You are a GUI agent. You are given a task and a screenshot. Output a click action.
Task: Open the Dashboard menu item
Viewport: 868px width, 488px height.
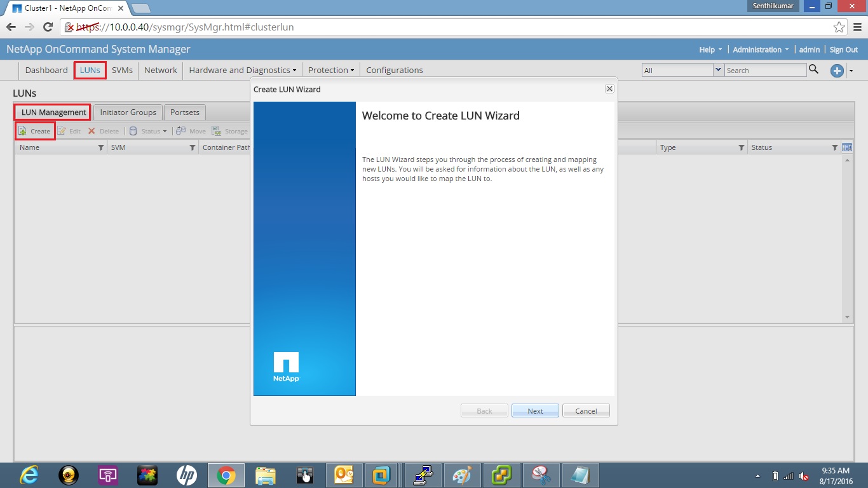coord(46,70)
